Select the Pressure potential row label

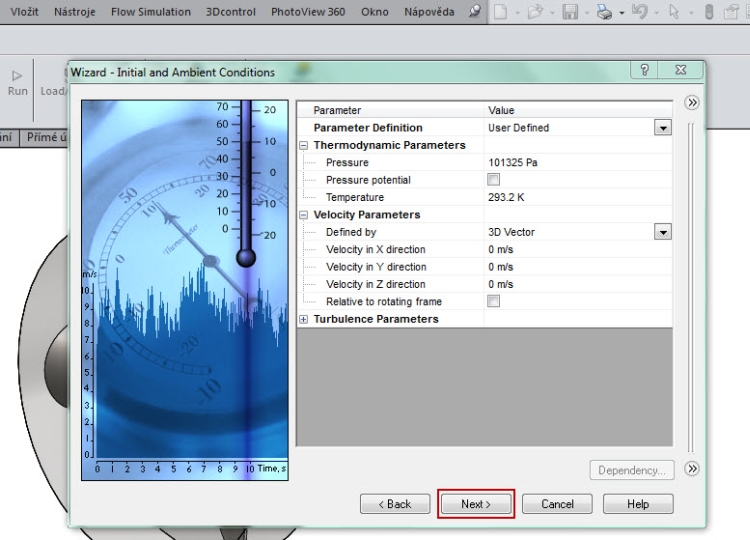point(368,180)
